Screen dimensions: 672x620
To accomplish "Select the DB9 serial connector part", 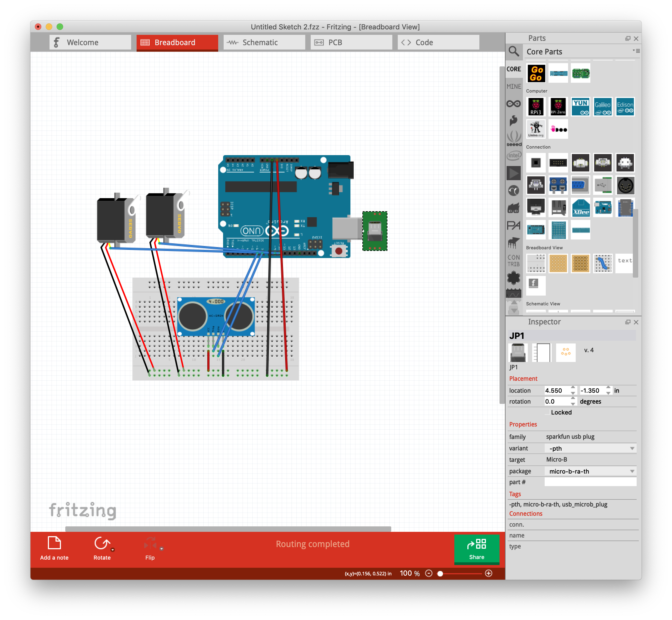I will (581, 185).
